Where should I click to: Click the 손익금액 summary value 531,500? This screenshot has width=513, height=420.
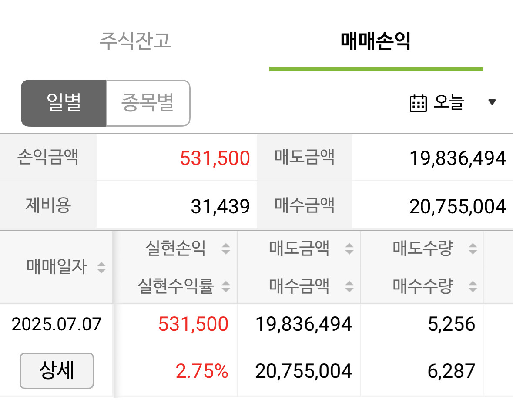click(x=215, y=158)
